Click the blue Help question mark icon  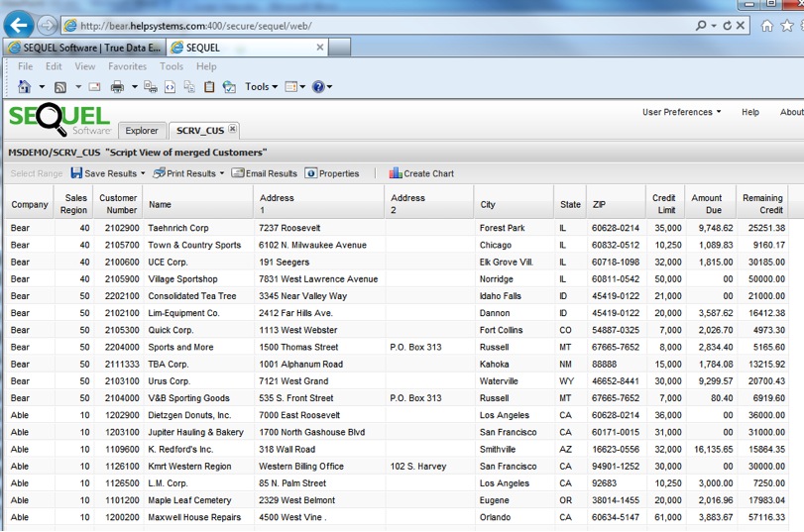pos(318,86)
